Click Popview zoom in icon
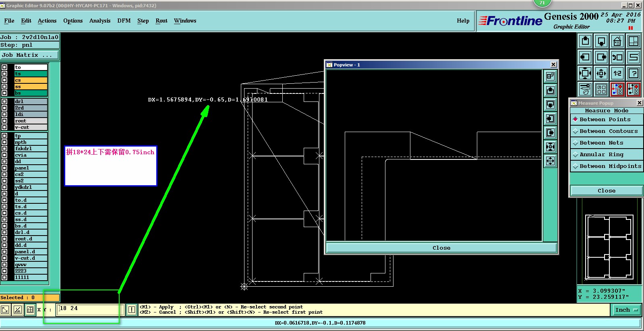The height and width of the screenshot is (331, 644). click(x=550, y=147)
